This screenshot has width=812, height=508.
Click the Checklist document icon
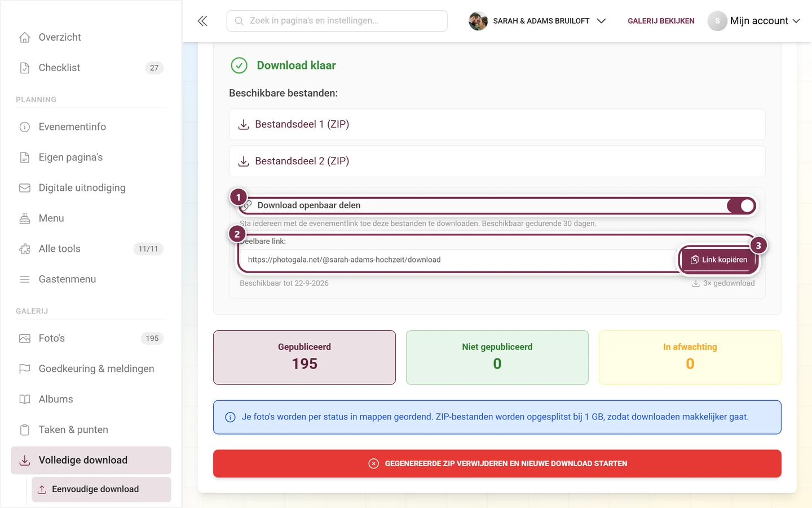coord(25,68)
